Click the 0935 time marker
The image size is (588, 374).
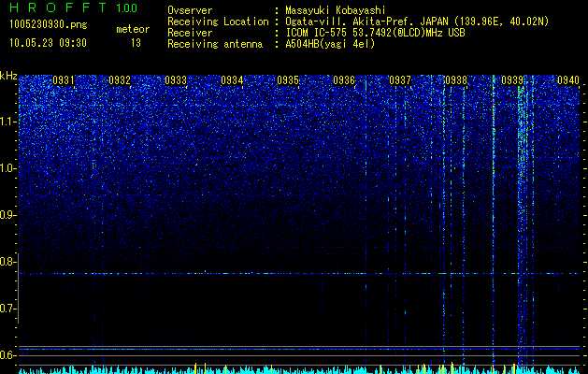click(x=288, y=80)
